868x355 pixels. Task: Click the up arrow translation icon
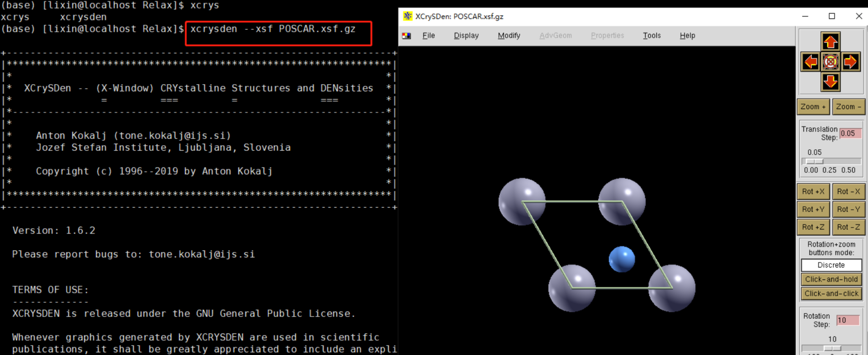(x=830, y=42)
